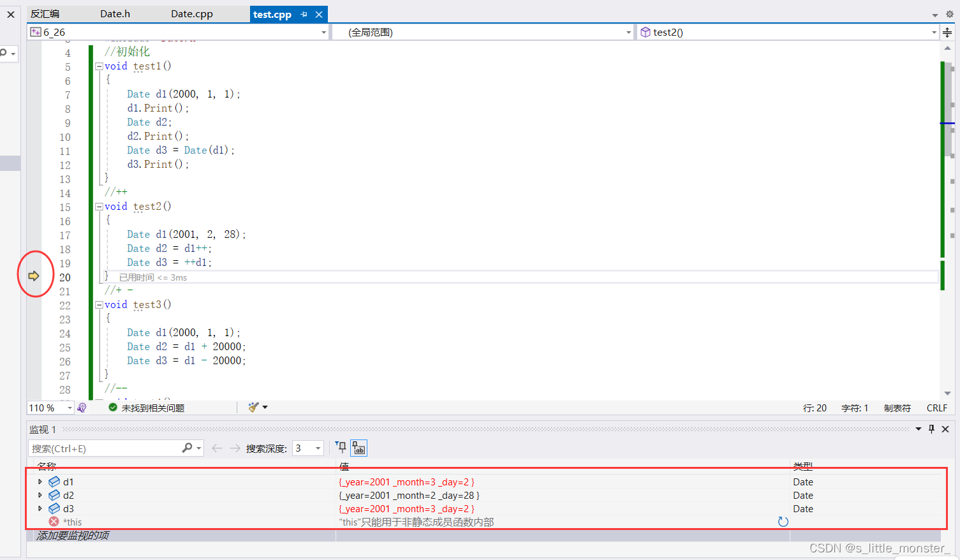The image size is (960, 560).
Task: Open the tab list overflow arrow
Action: (935, 15)
